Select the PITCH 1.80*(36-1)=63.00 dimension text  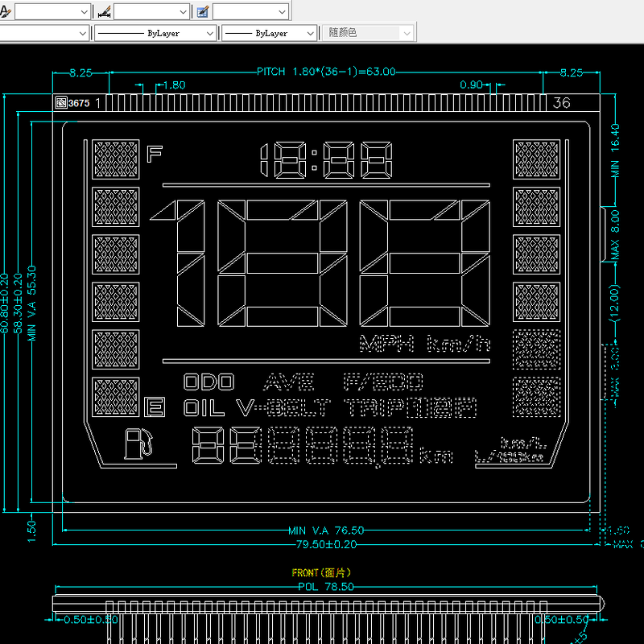325,72
